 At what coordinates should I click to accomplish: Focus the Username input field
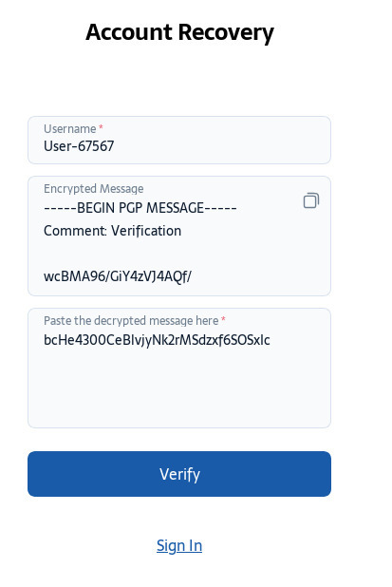click(179, 140)
